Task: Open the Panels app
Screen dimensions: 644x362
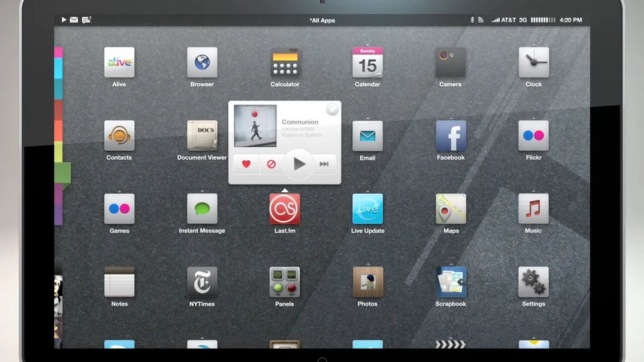Action: click(x=284, y=282)
